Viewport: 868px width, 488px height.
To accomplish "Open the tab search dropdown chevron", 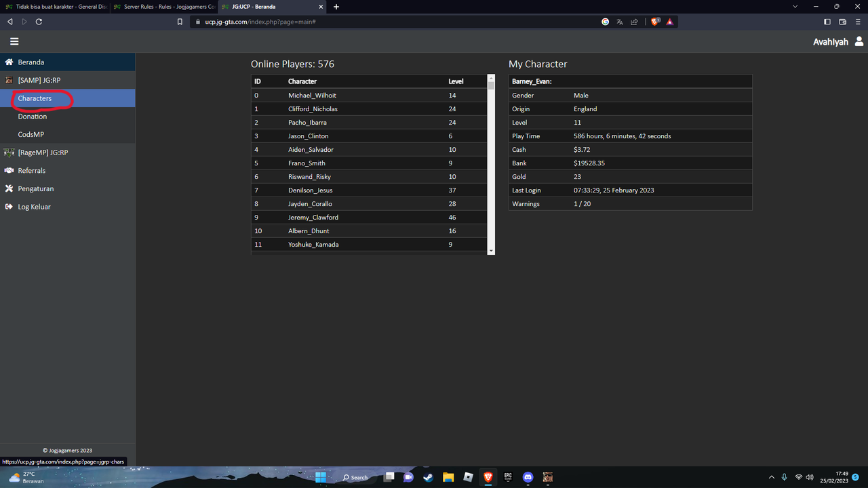I will tap(795, 6).
